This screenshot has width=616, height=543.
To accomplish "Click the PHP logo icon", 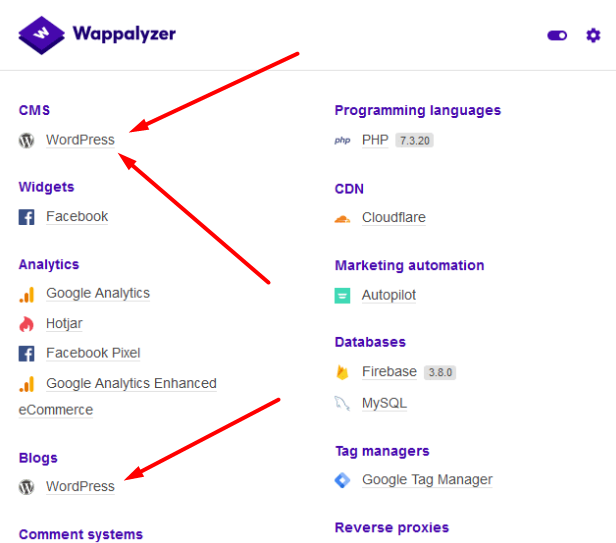I will pyautogui.click(x=342, y=140).
